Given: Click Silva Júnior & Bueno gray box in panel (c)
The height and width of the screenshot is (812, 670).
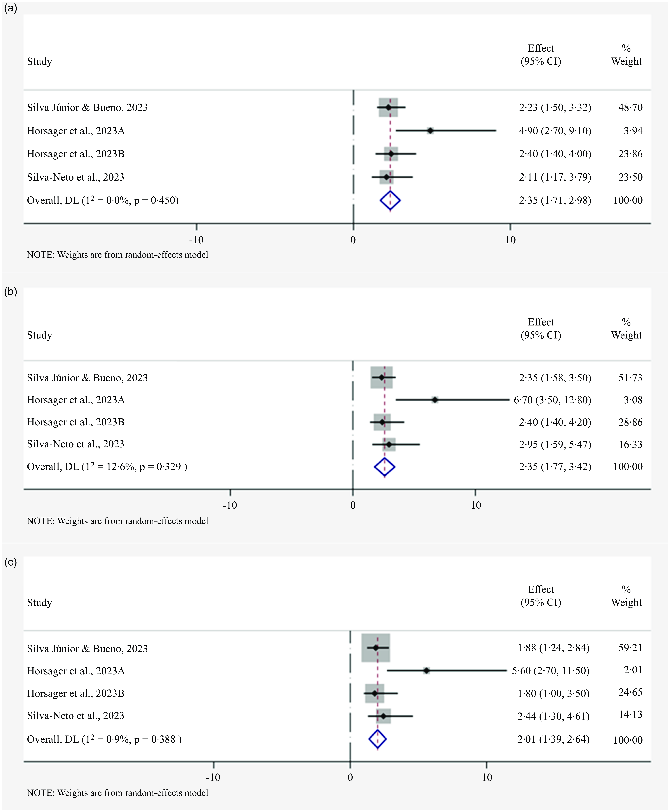Looking at the screenshot, I should 375,648.
